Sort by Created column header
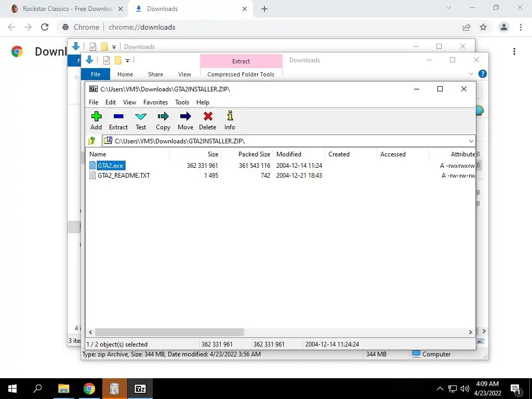The height and width of the screenshot is (399, 532). 351,154
